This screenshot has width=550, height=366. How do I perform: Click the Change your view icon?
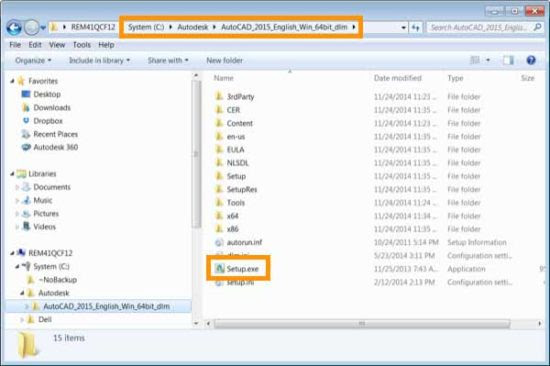point(475,60)
